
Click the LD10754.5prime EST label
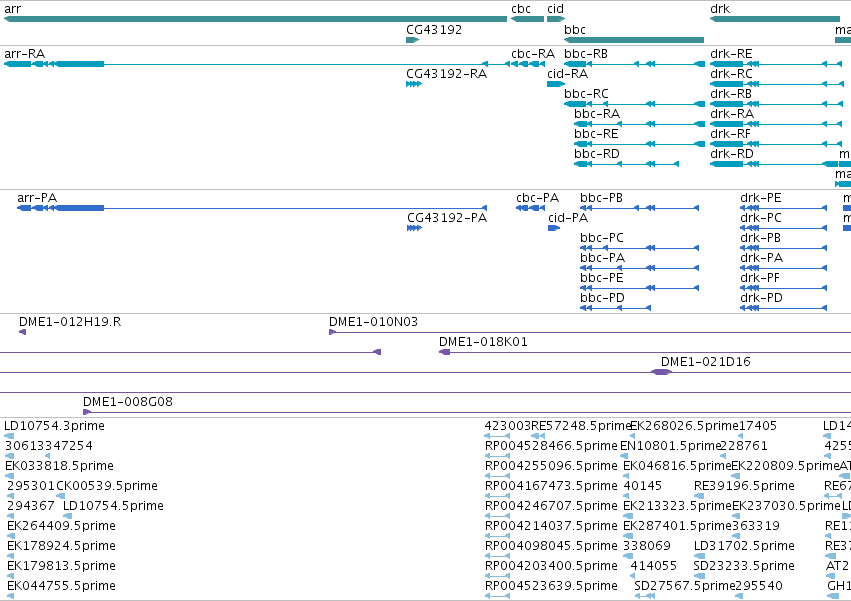113,506
